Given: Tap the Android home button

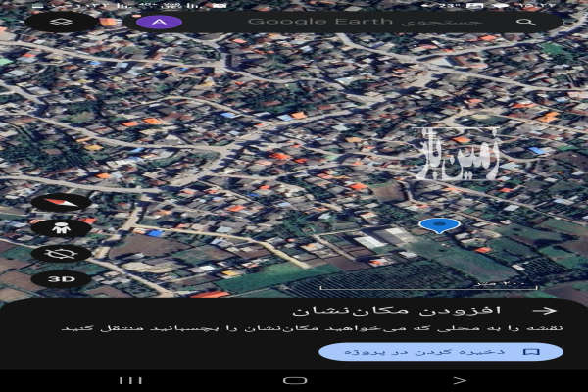Looking at the screenshot, I should click(x=294, y=380).
